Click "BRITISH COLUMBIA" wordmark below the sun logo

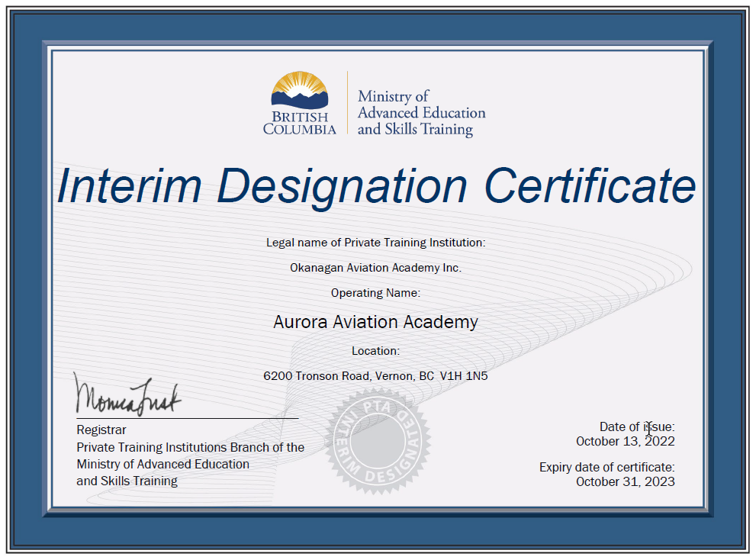click(299, 124)
